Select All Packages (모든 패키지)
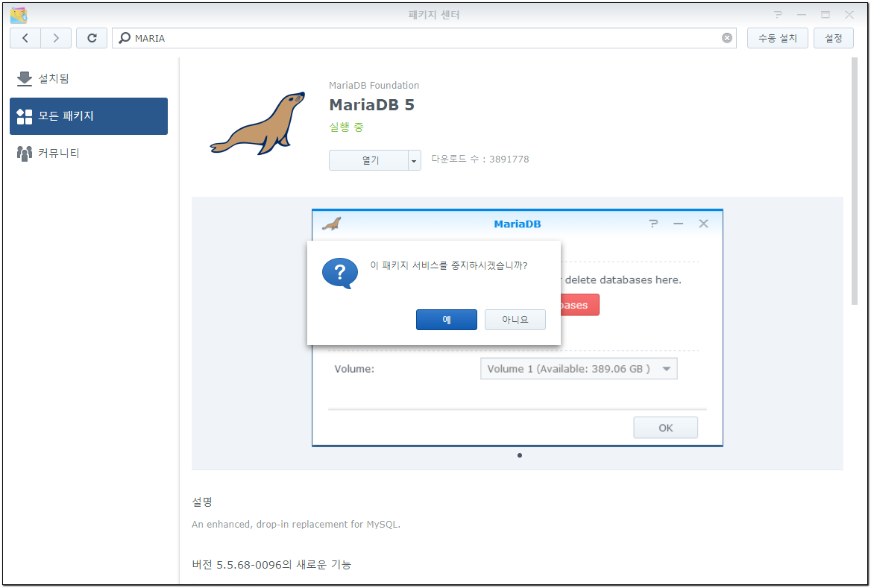Screen dimensions: 871x588 tap(88, 116)
